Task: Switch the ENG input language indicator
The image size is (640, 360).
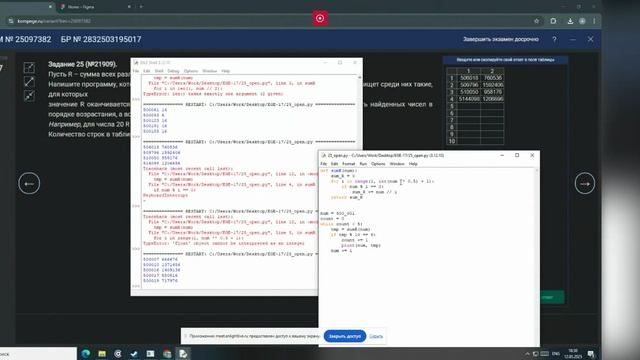Action: (556, 353)
